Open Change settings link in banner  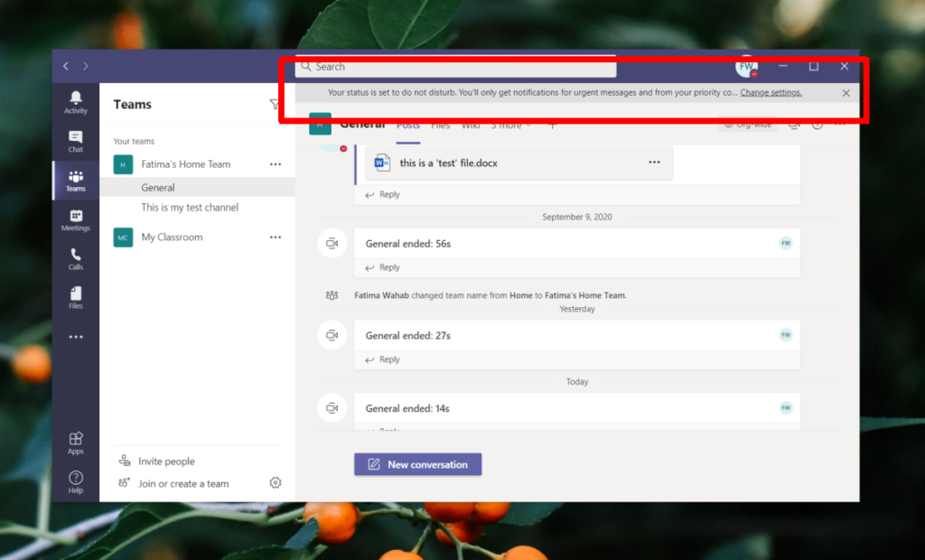coord(771,92)
